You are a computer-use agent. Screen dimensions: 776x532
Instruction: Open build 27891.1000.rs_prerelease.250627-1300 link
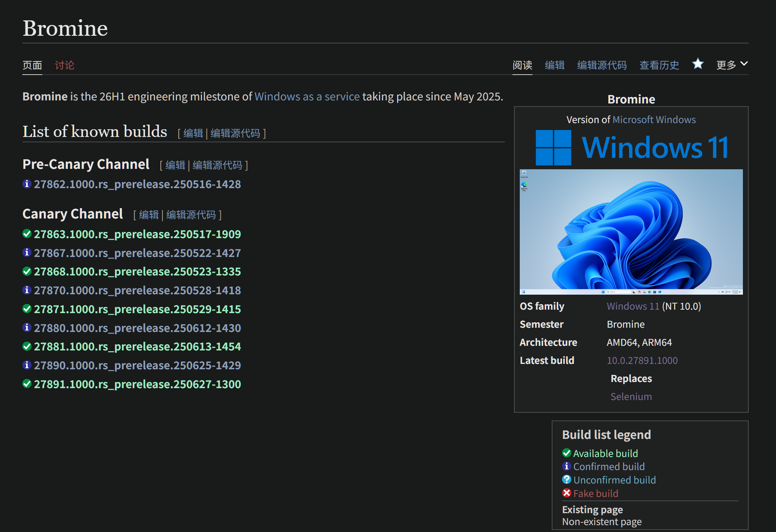click(x=137, y=384)
